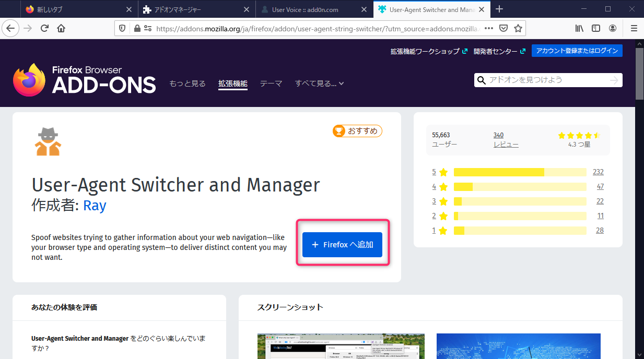Open the 232 five-star reviews count
The width and height of the screenshot is (644, 359).
click(598, 172)
